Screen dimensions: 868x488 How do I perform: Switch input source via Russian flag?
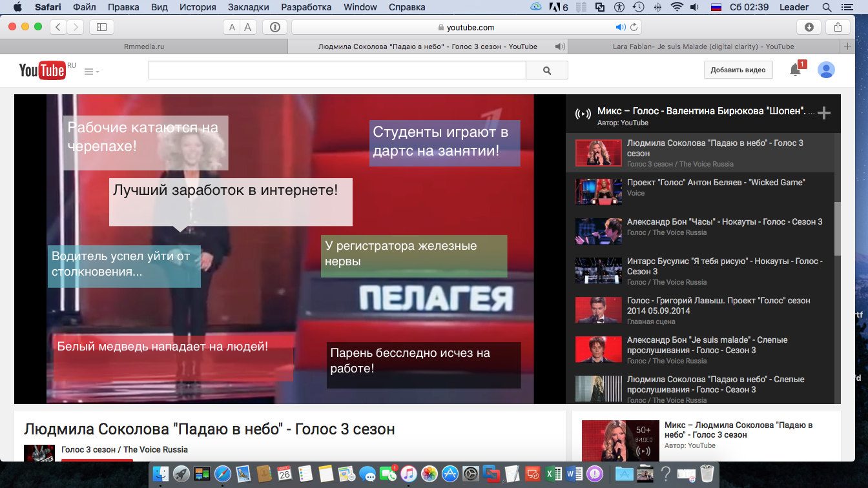[x=716, y=7]
